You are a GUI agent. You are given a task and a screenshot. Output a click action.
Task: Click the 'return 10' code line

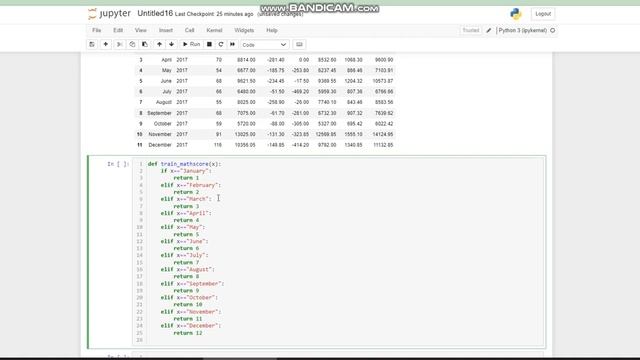tap(188, 304)
